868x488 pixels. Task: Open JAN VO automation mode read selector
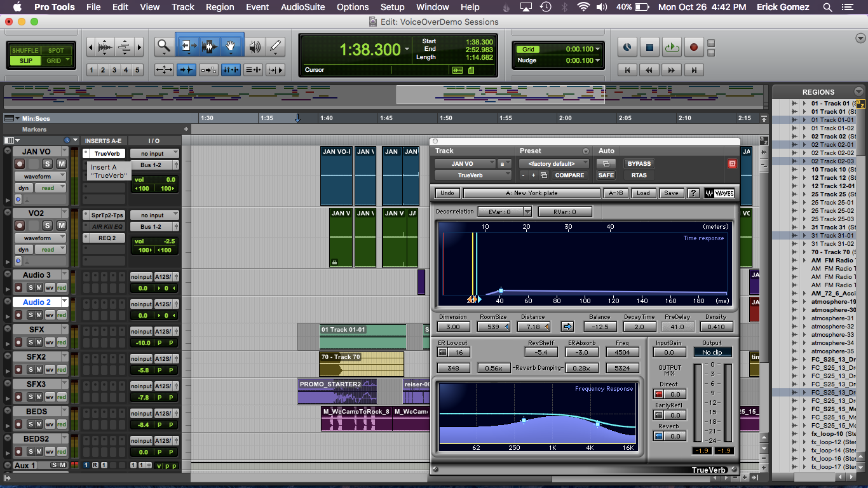(51, 188)
